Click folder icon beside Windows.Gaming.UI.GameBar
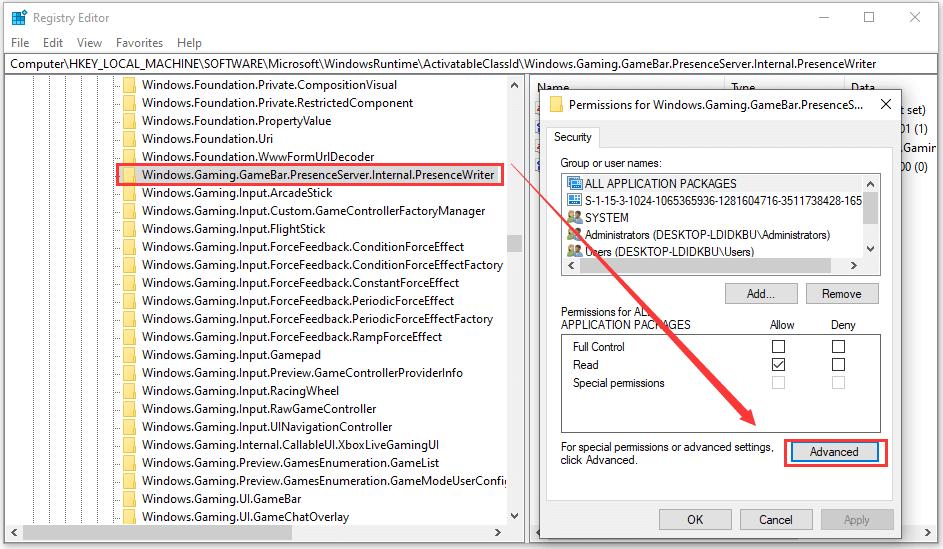This screenshot has height=549, width=943. click(129, 499)
